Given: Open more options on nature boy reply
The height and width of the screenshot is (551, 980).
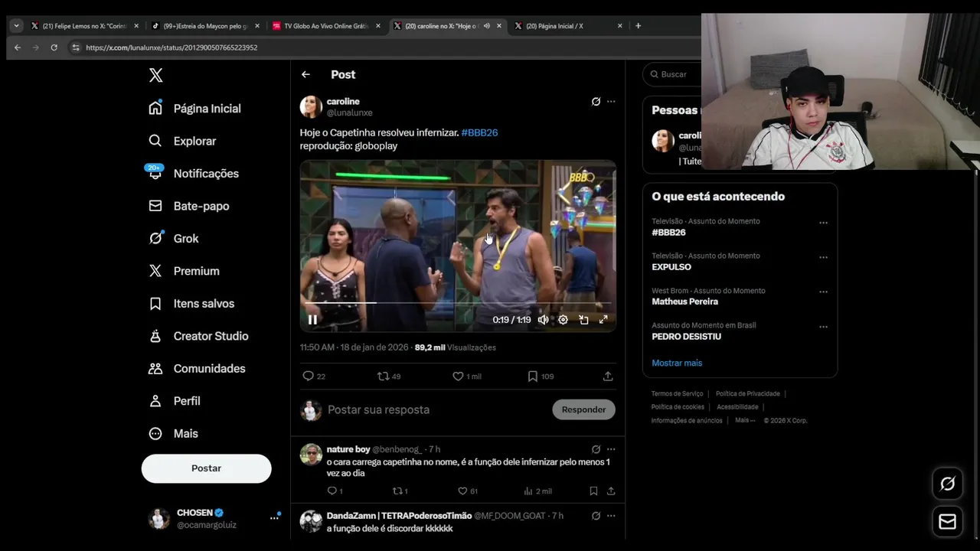Looking at the screenshot, I should (611, 449).
